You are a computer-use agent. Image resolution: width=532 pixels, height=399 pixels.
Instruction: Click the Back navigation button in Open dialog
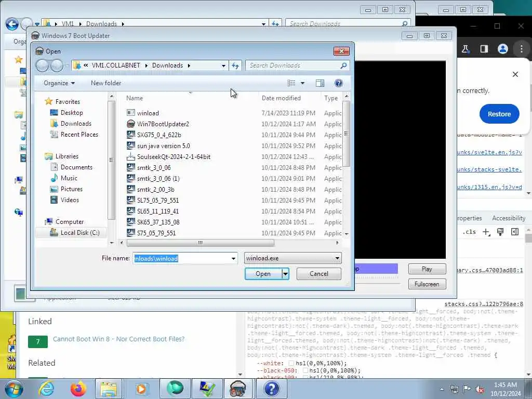(43, 65)
